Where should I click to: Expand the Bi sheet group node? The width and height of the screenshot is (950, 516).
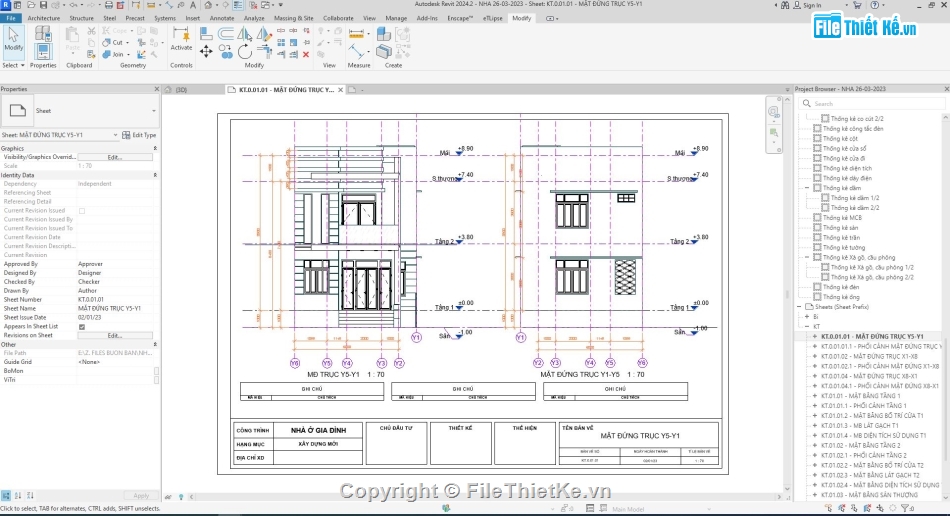coord(808,317)
